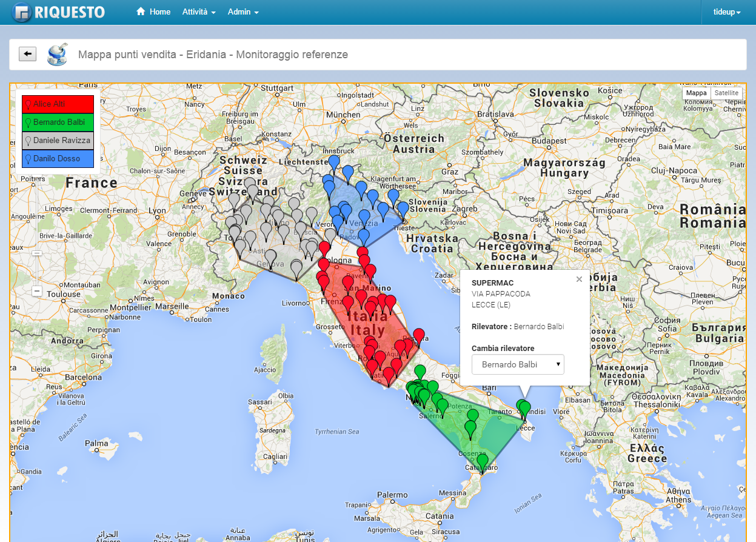Screen dimensions: 756x542
Task: Click the Daniele Ravizza legend entry
Action: [58, 141]
